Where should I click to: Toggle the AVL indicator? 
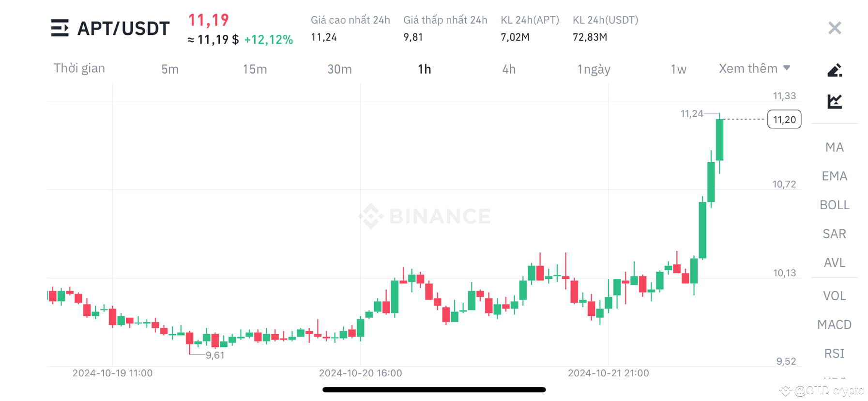(x=834, y=262)
